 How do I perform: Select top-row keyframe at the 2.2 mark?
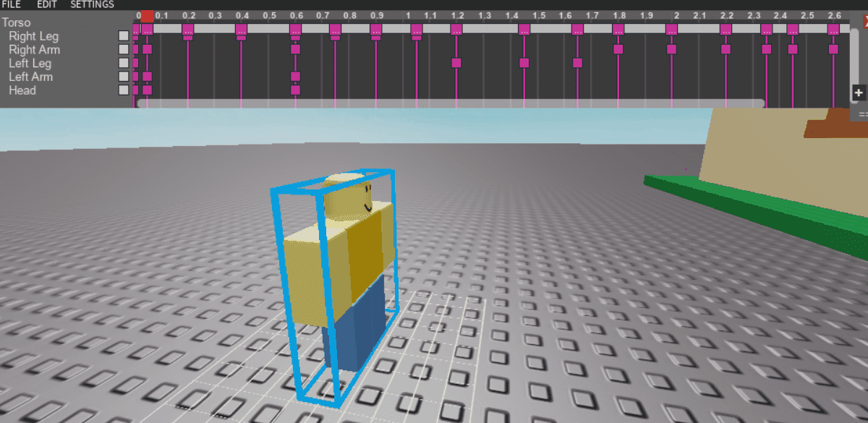point(726,29)
